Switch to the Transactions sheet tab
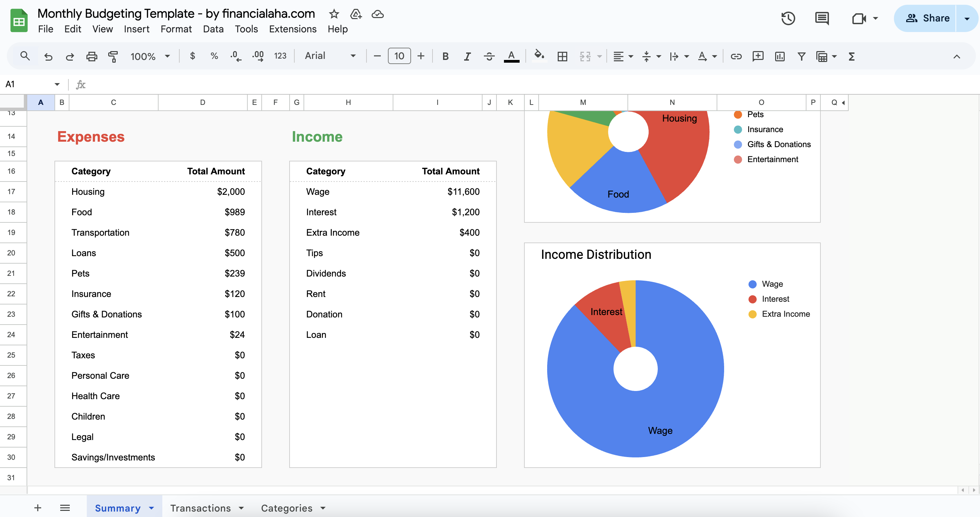Screen dimensions: 980x517 coord(200,508)
